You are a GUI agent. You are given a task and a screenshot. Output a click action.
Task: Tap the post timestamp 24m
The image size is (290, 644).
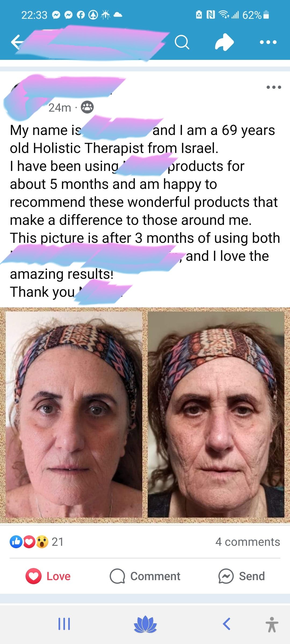(60, 108)
